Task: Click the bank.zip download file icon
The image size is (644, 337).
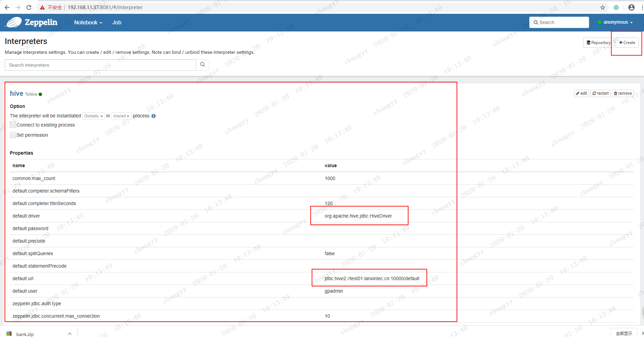Action: 9,334
